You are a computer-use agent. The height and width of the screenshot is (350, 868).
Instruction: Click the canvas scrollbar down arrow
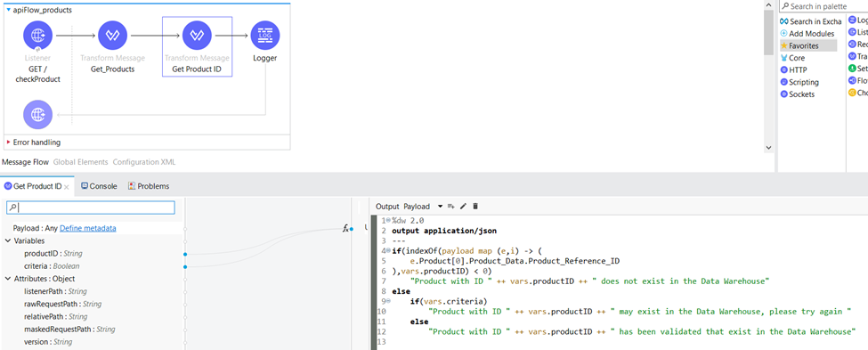click(768, 148)
